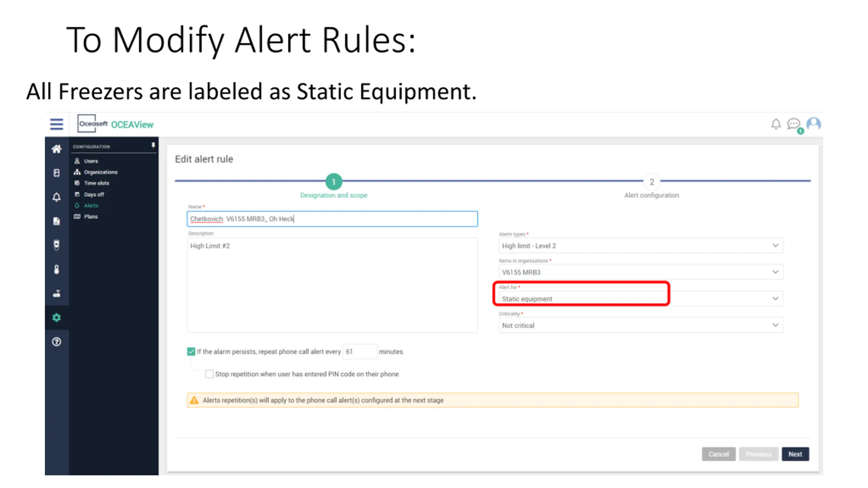Open the hamburger menu icon
Image resolution: width=868 pixels, height=488 pixels.
[56, 124]
